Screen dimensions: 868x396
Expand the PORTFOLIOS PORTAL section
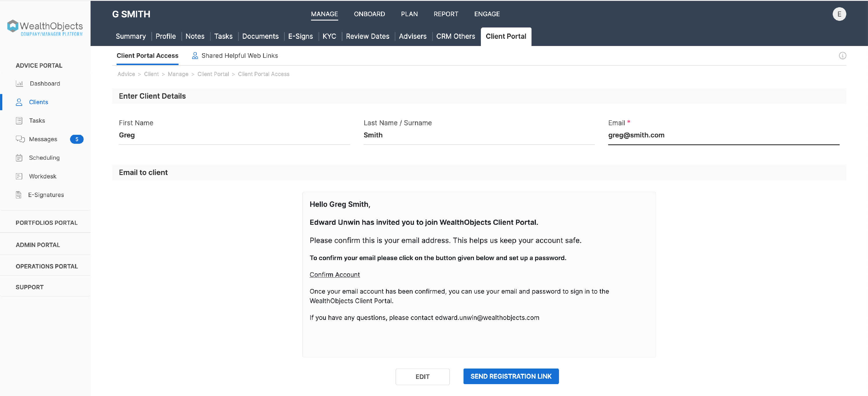click(x=47, y=222)
